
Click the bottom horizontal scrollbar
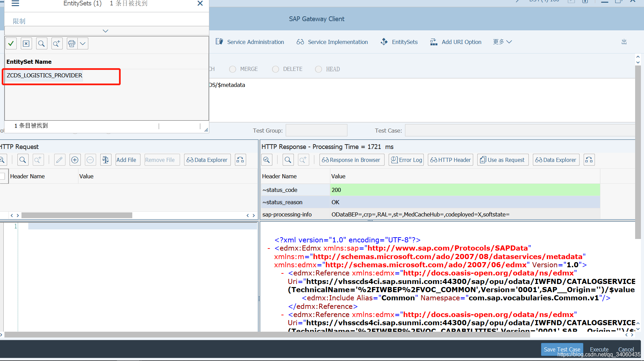point(267,335)
